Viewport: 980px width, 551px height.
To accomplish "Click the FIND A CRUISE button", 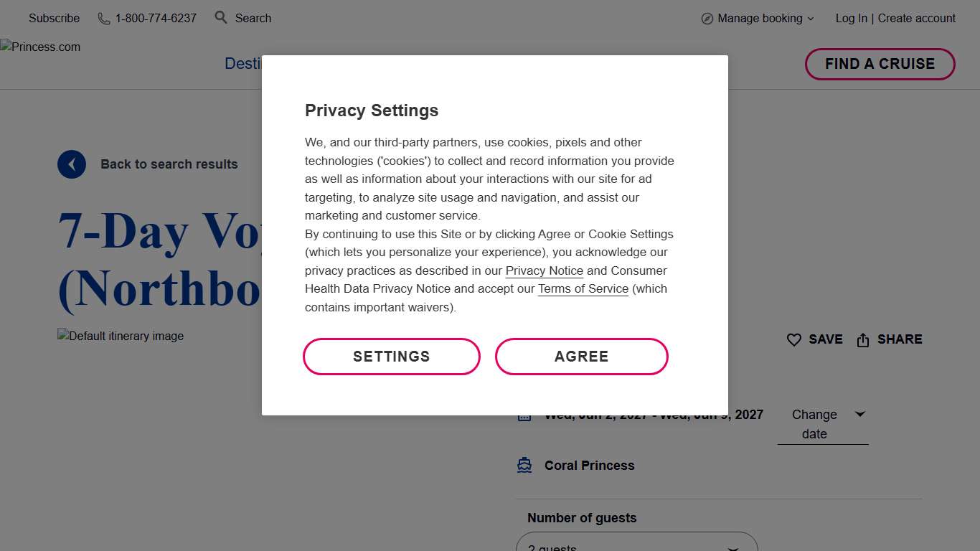I will pos(880,64).
